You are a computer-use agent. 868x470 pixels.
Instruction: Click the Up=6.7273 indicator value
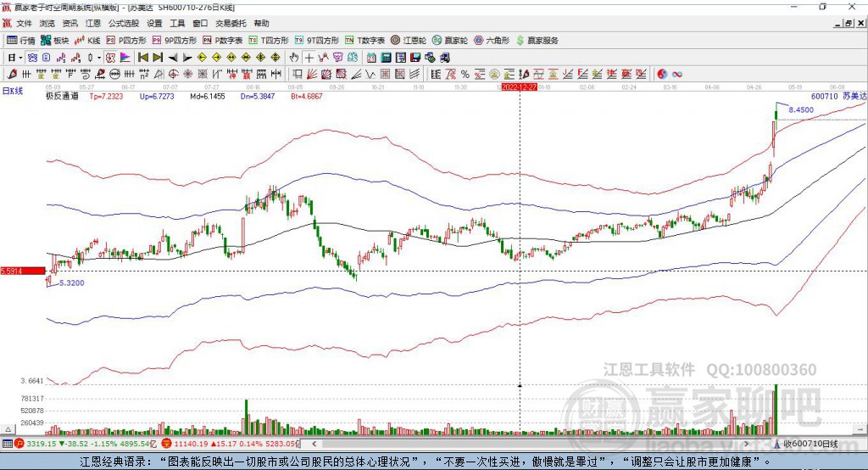click(157, 97)
